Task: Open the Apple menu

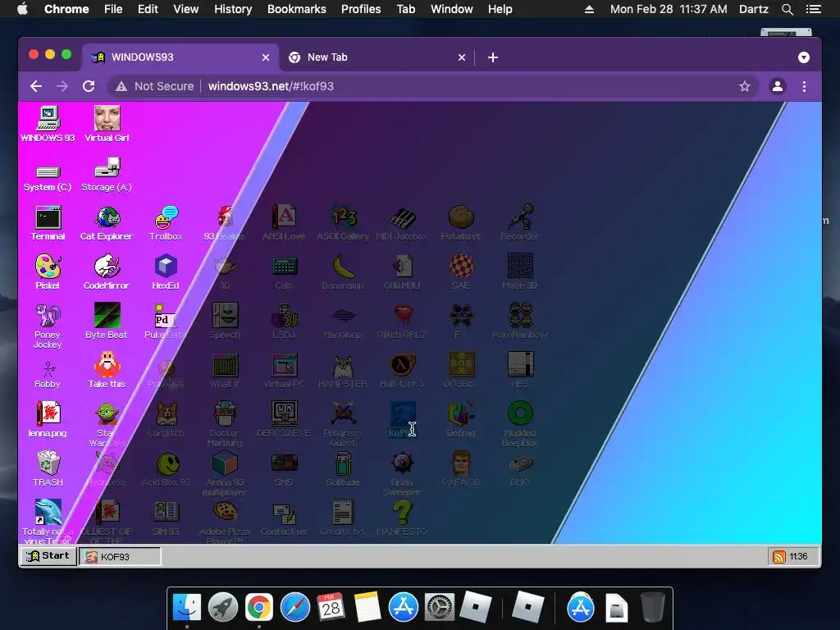Action: tap(22, 8)
